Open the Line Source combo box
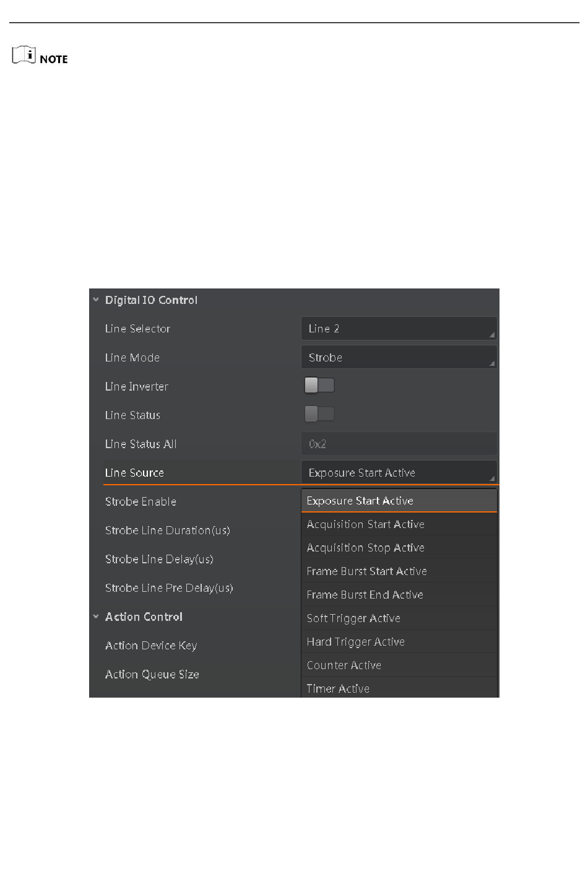The width and height of the screenshot is (588, 879). point(399,472)
